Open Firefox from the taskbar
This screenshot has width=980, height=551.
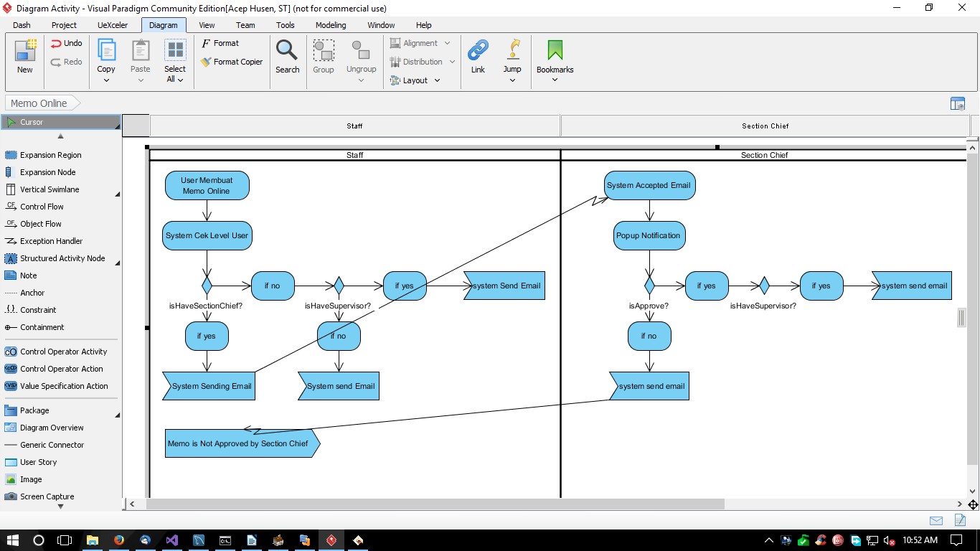[x=118, y=540]
